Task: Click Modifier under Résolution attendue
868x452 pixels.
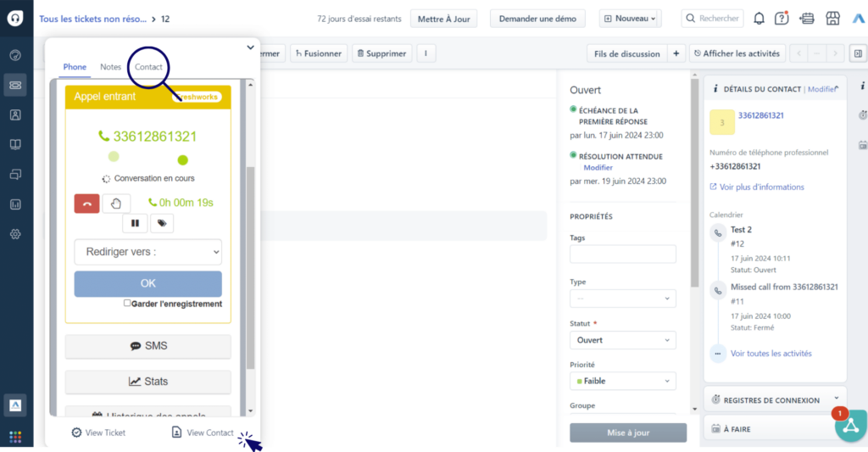Action: (598, 167)
